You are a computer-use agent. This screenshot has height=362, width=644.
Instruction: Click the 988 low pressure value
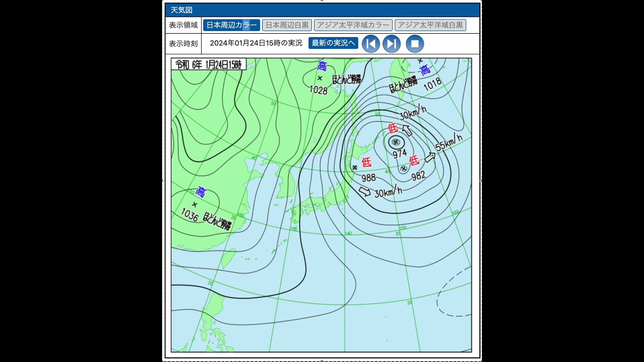(x=368, y=177)
